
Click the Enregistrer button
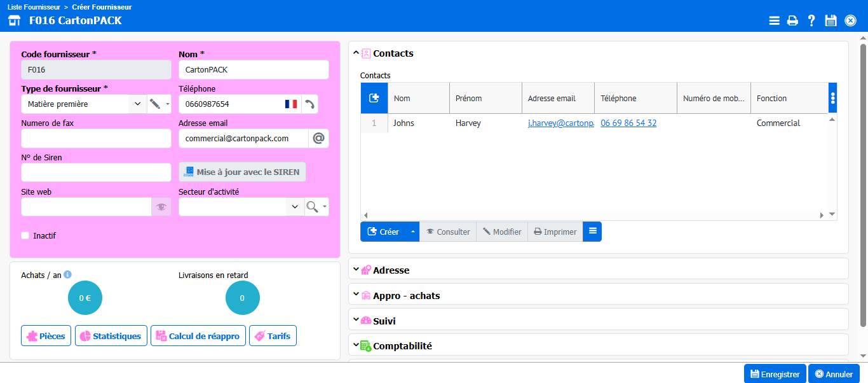[775, 374]
